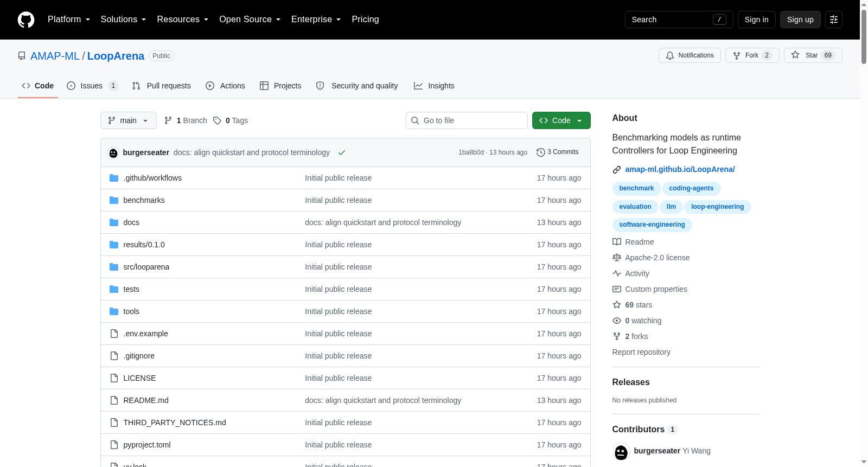
Task: Click the tools folder icon
Action: pos(114,311)
